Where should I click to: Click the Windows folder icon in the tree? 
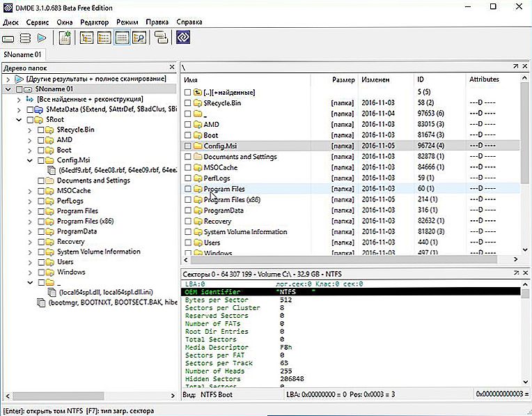click(49, 272)
